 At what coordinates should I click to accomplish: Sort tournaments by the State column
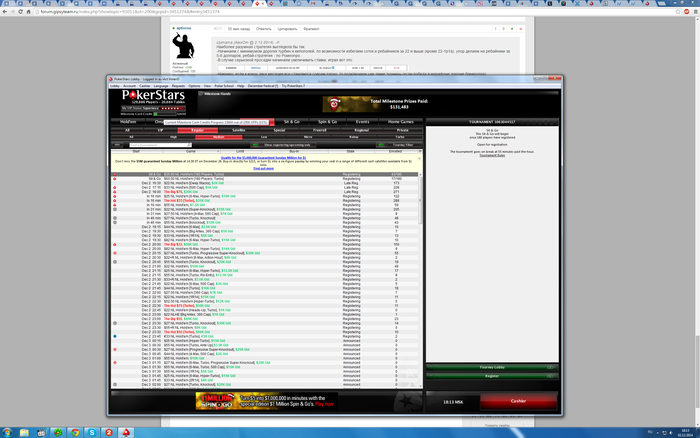pyautogui.click(x=350, y=151)
